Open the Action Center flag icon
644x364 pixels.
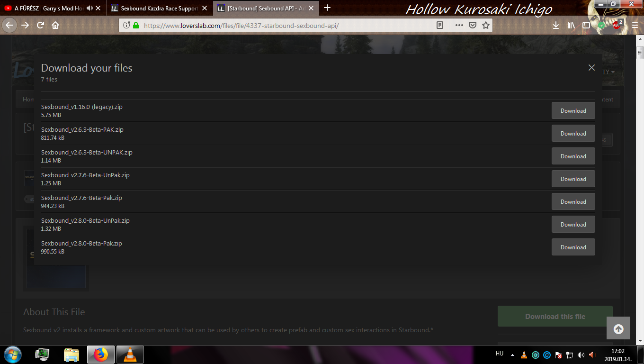[558, 355]
